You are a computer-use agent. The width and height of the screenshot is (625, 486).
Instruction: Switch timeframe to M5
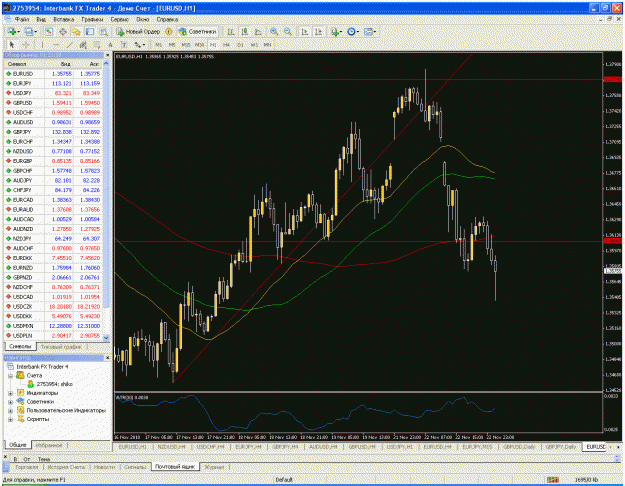point(172,45)
